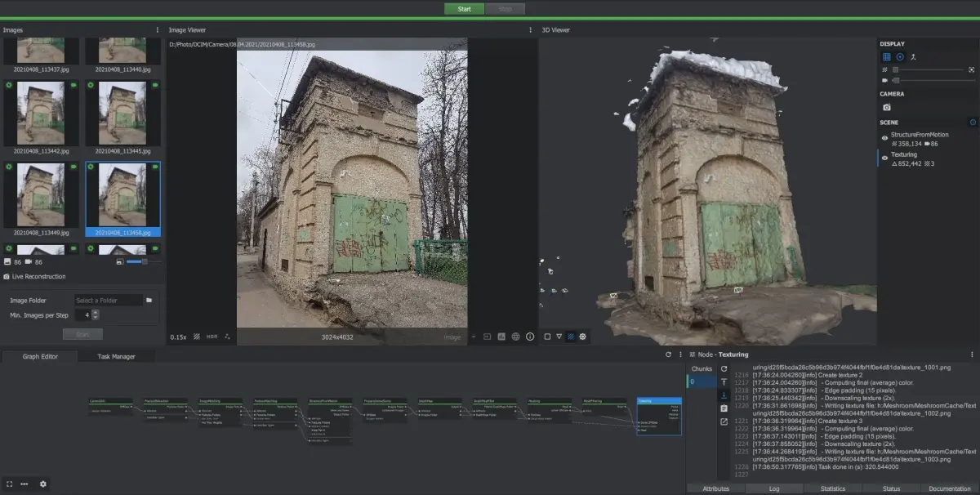
Task: Switch to wireframe render mode in 3D Viewer
Action: pos(559,336)
